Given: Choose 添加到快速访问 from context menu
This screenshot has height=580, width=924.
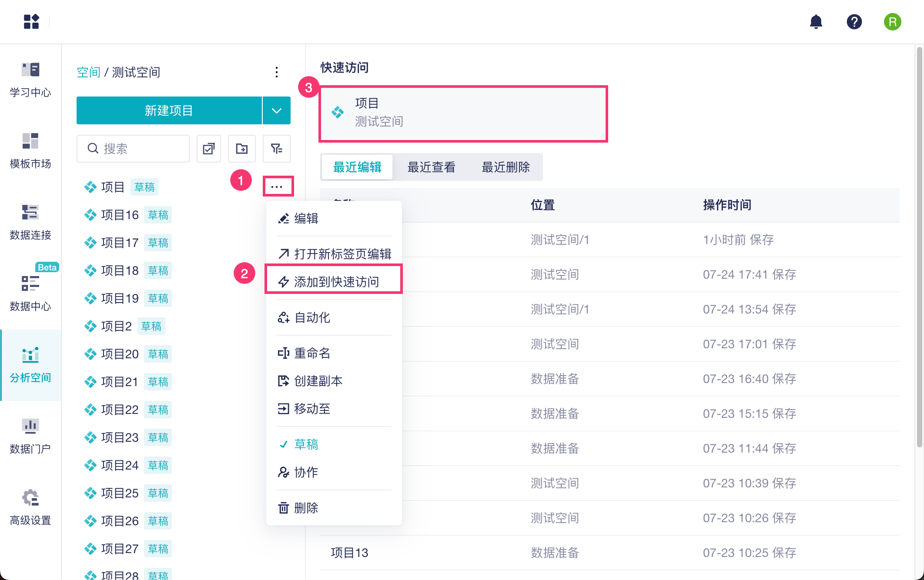Looking at the screenshot, I should pos(336,282).
